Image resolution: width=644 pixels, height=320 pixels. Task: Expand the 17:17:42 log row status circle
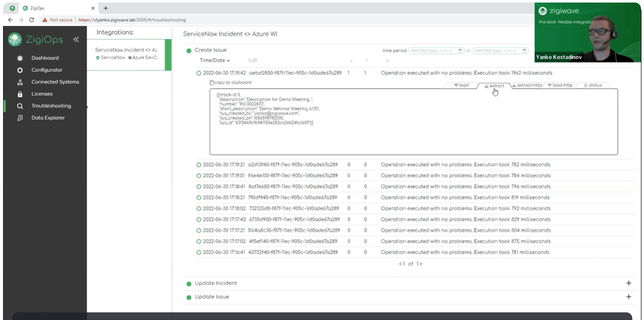tap(199, 219)
